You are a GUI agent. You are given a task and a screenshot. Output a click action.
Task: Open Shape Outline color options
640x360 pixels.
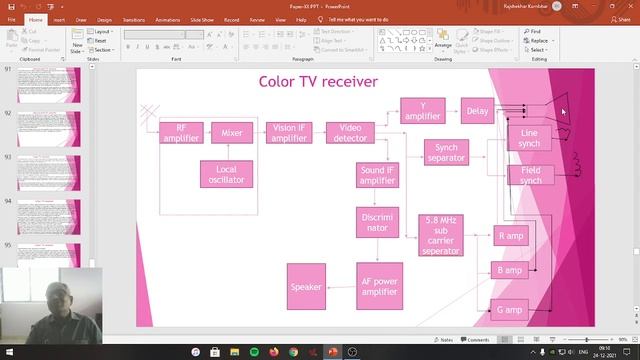[x=492, y=41]
